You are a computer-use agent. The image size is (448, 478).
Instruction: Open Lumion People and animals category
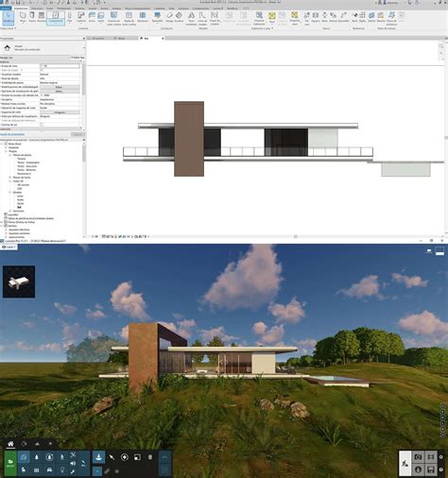(62, 457)
